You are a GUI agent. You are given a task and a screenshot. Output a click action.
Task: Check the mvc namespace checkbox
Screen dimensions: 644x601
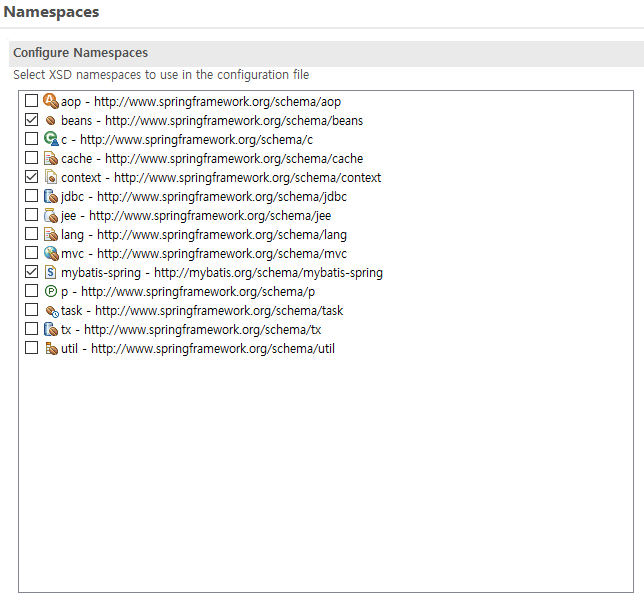(32, 253)
